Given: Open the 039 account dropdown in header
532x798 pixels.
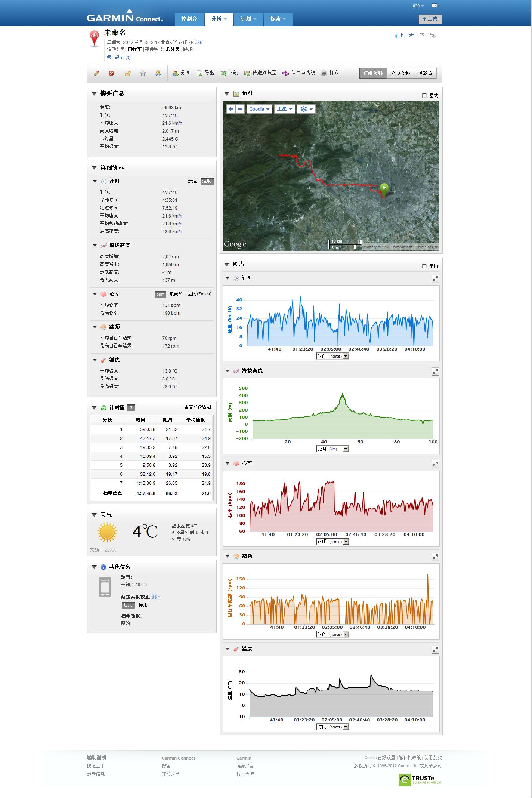Looking at the screenshot, I should coord(418,6).
